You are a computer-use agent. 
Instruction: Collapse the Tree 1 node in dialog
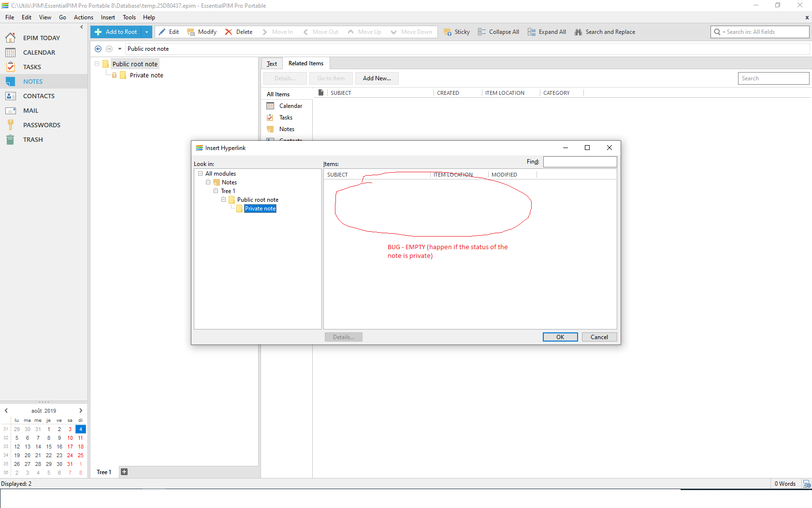(216, 191)
